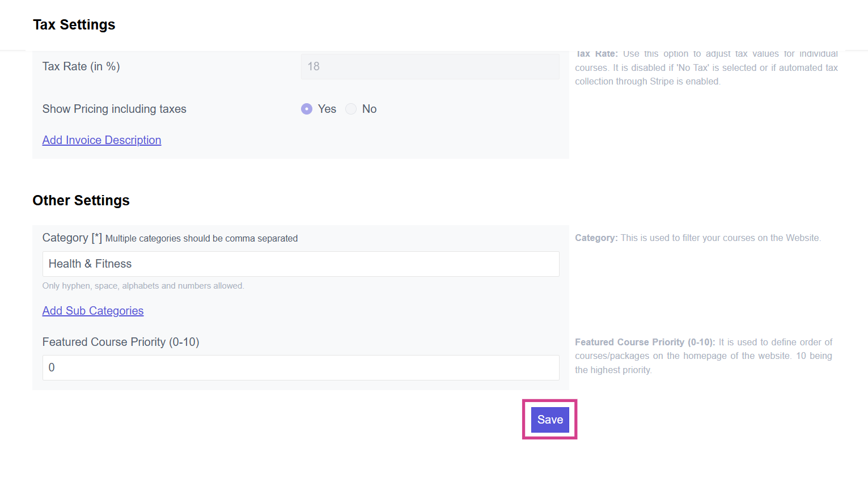Click the Tax Rate help description text
The height and width of the screenshot is (499, 868).
pos(706,68)
